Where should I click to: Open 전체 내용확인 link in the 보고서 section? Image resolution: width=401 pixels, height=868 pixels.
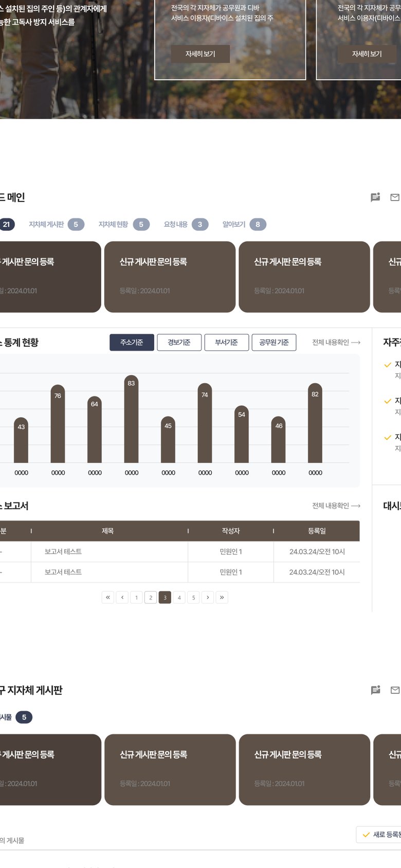tap(336, 506)
